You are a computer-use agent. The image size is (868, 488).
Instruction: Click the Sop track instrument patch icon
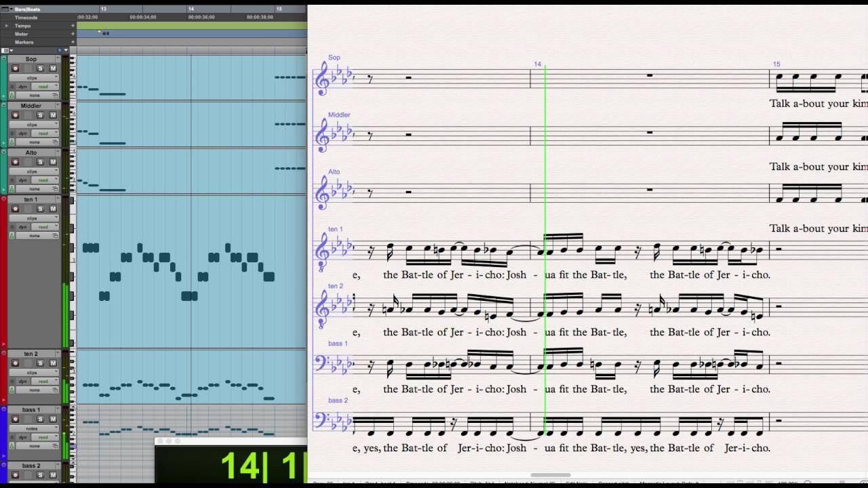pyautogui.click(x=12, y=96)
